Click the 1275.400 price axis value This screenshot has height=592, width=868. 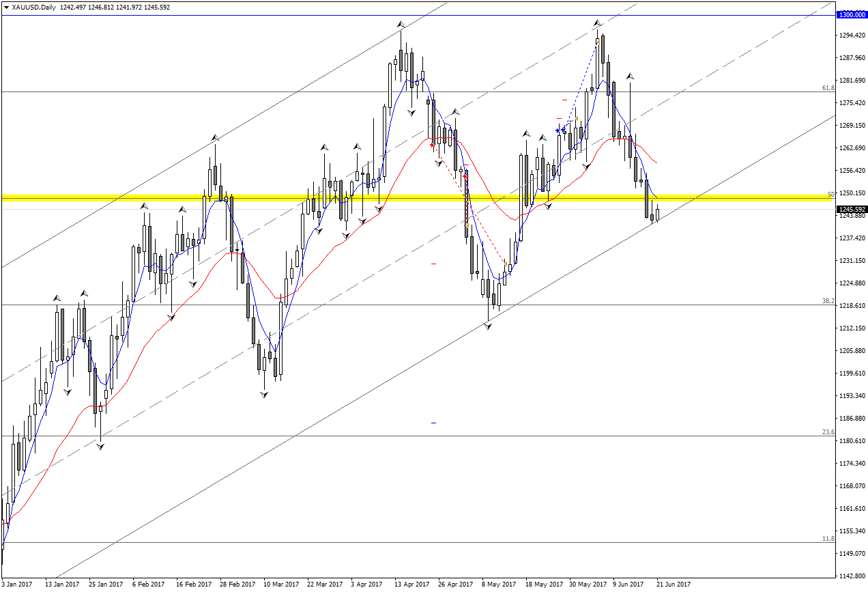tap(852, 102)
